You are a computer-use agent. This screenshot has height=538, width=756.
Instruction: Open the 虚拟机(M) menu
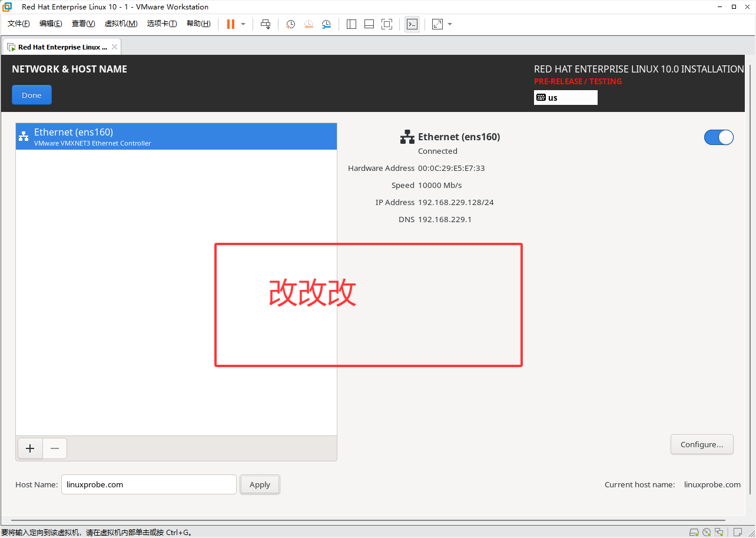point(121,24)
